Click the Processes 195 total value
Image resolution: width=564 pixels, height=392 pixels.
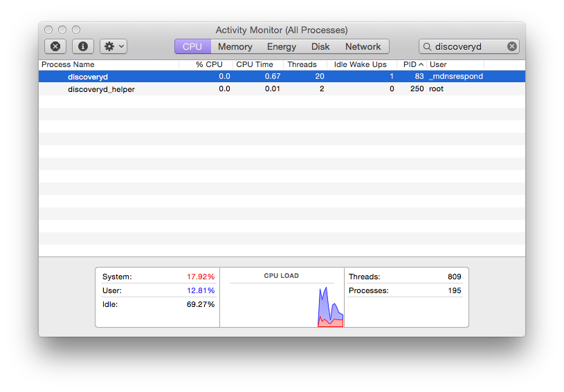click(x=454, y=290)
